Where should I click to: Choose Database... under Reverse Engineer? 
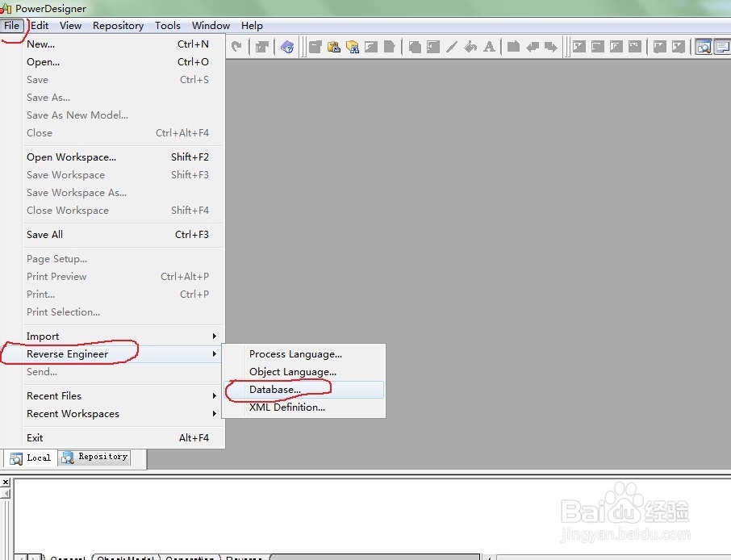point(303,390)
